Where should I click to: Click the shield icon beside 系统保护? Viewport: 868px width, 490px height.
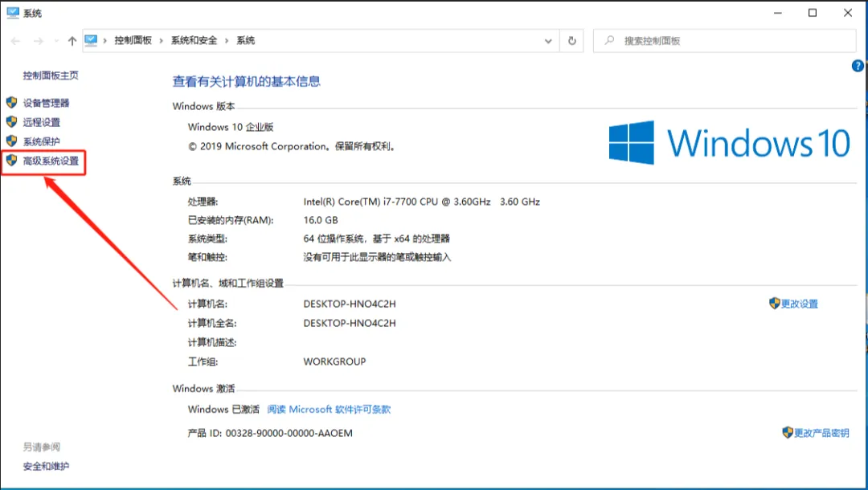click(x=11, y=141)
